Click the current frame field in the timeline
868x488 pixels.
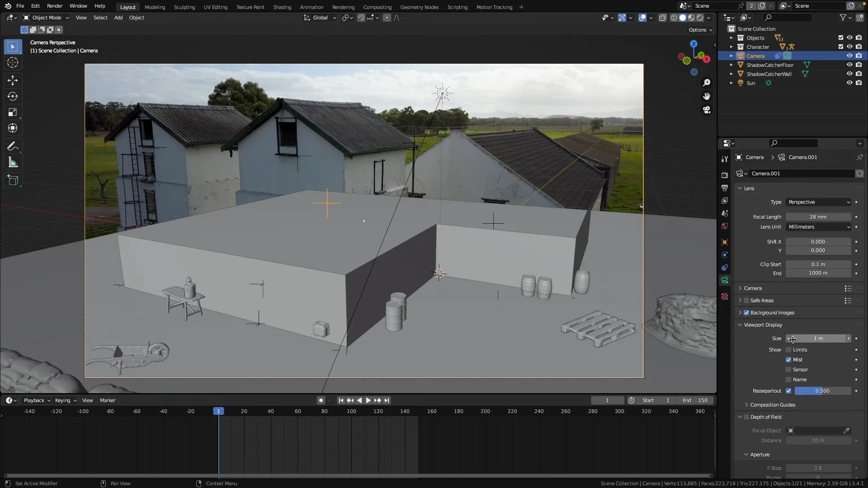pyautogui.click(x=608, y=400)
